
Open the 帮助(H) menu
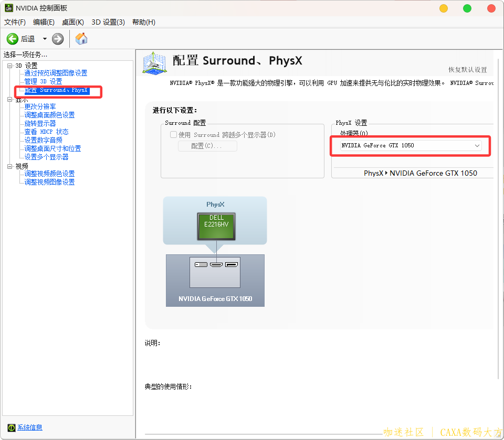[x=144, y=22]
